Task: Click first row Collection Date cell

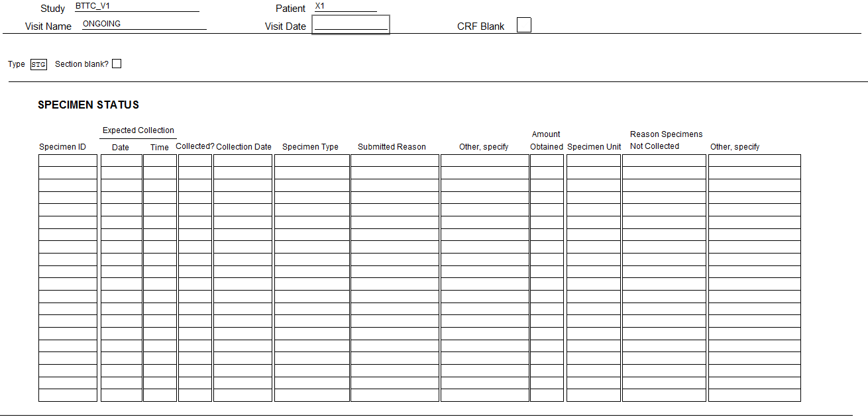Action: (243, 160)
